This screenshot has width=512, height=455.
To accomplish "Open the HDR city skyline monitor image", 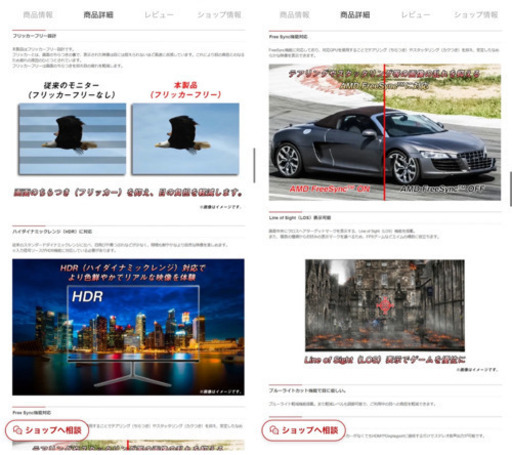I will [x=128, y=327].
